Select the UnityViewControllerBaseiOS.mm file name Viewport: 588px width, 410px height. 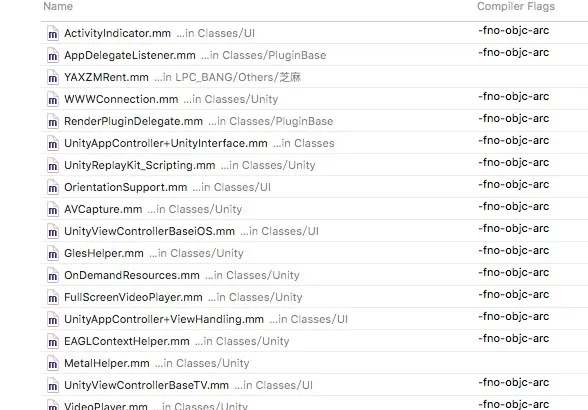coord(149,231)
